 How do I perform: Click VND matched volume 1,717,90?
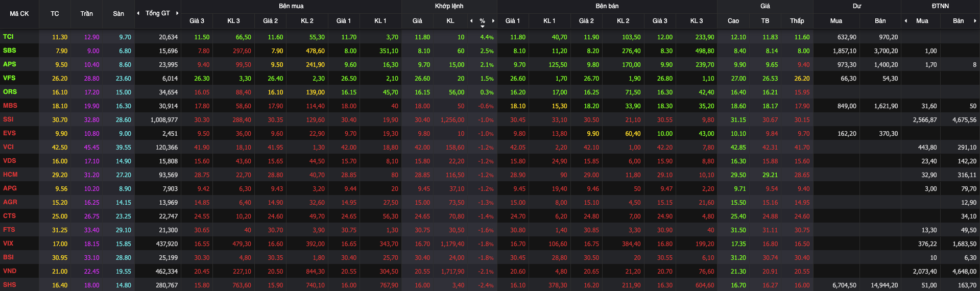452,272
